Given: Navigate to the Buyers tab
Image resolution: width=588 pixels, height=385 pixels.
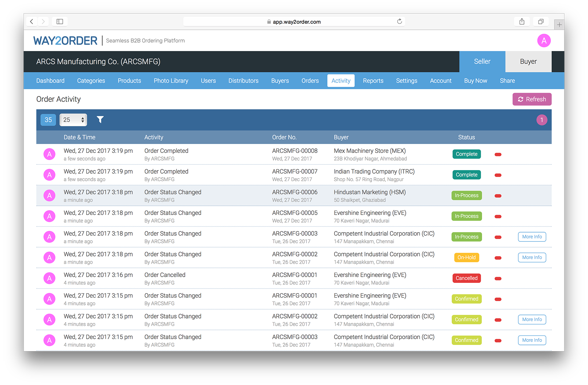Looking at the screenshot, I should (x=280, y=81).
